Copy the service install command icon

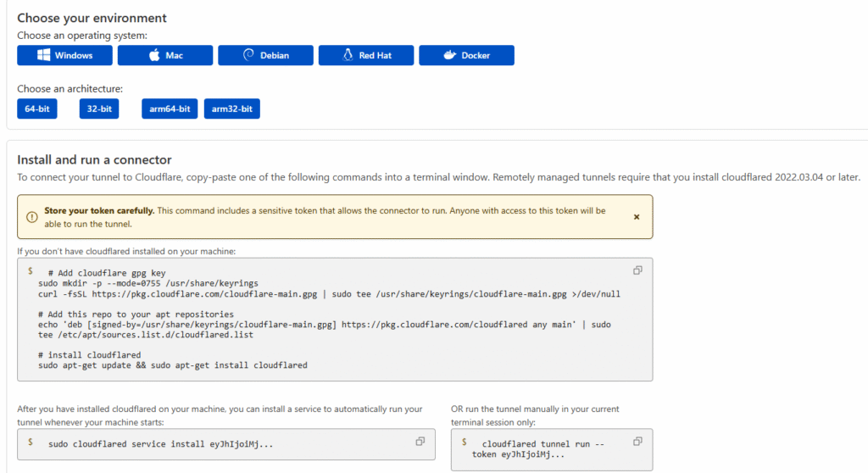420,442
